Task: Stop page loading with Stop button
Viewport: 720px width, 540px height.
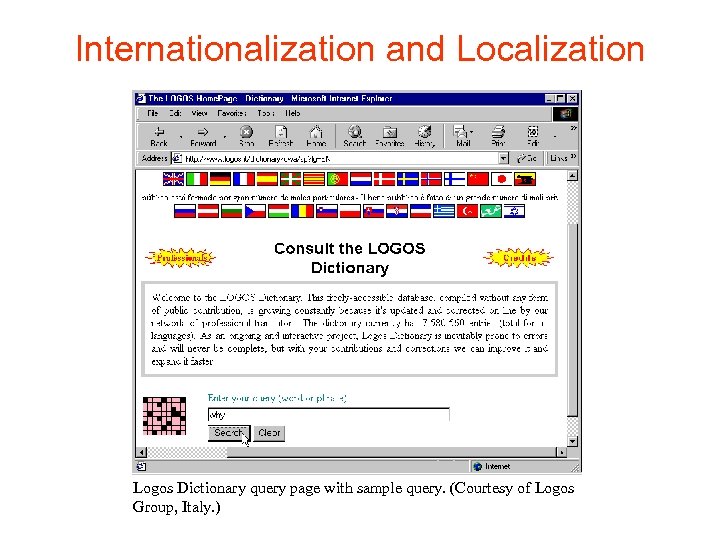Action: [247, 136]
